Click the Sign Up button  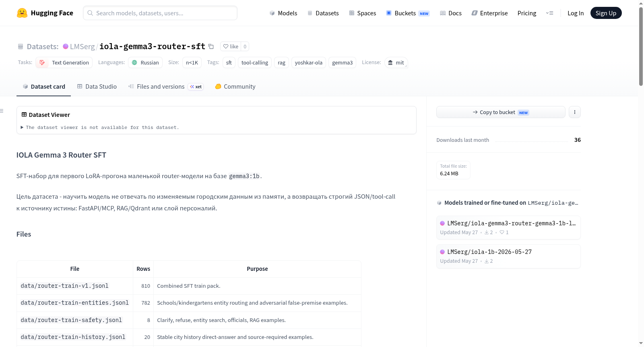click(606, 13)
